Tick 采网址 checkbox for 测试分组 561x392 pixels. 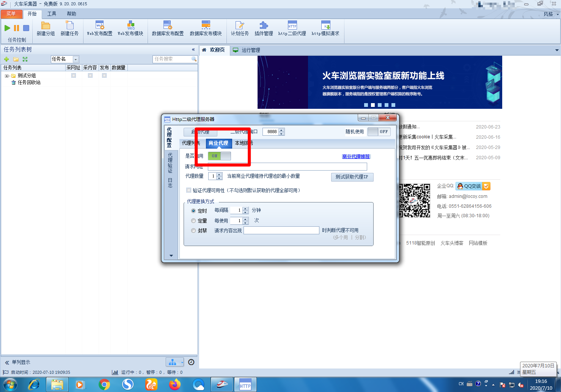coord(74,75)
